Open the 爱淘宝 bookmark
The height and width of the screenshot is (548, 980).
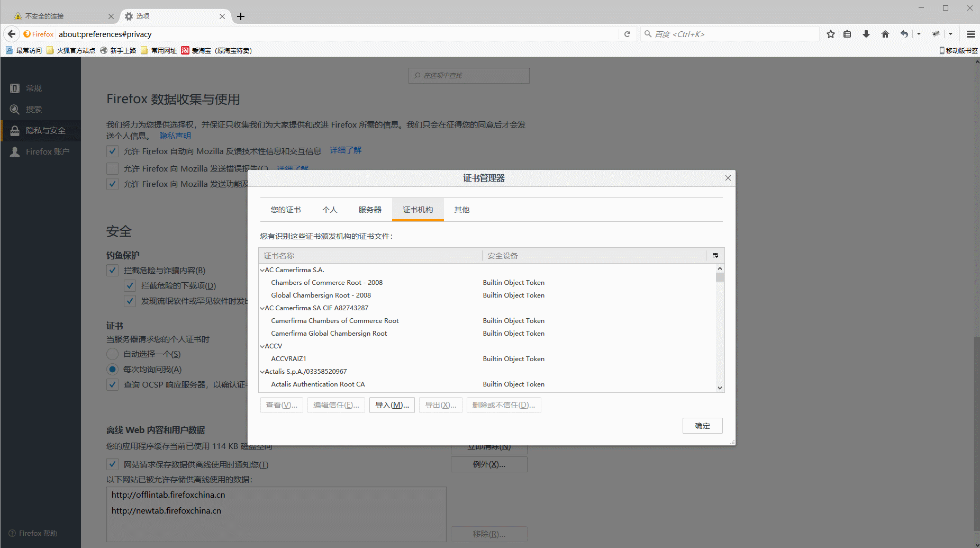[216, 50]
